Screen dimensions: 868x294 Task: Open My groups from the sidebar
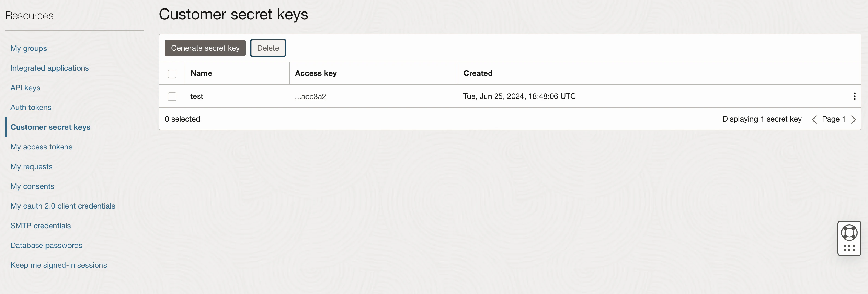(x=29, y=48)
